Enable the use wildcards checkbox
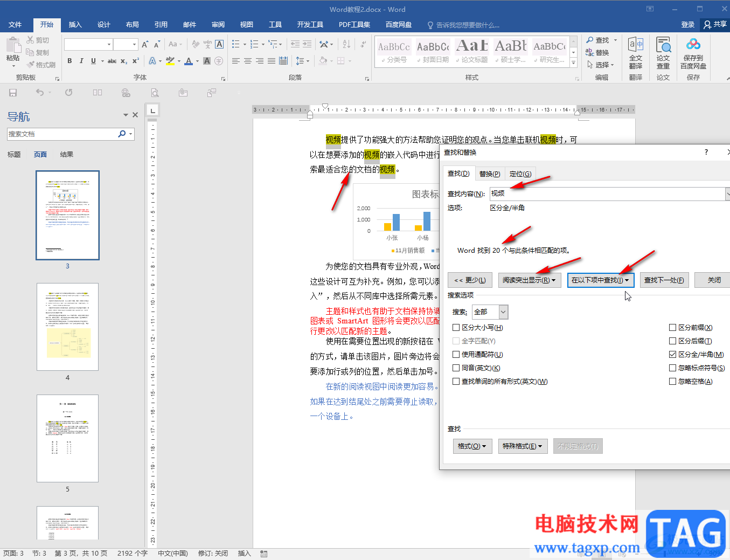Viewport: 730px width, 560px height. (456, 355)
